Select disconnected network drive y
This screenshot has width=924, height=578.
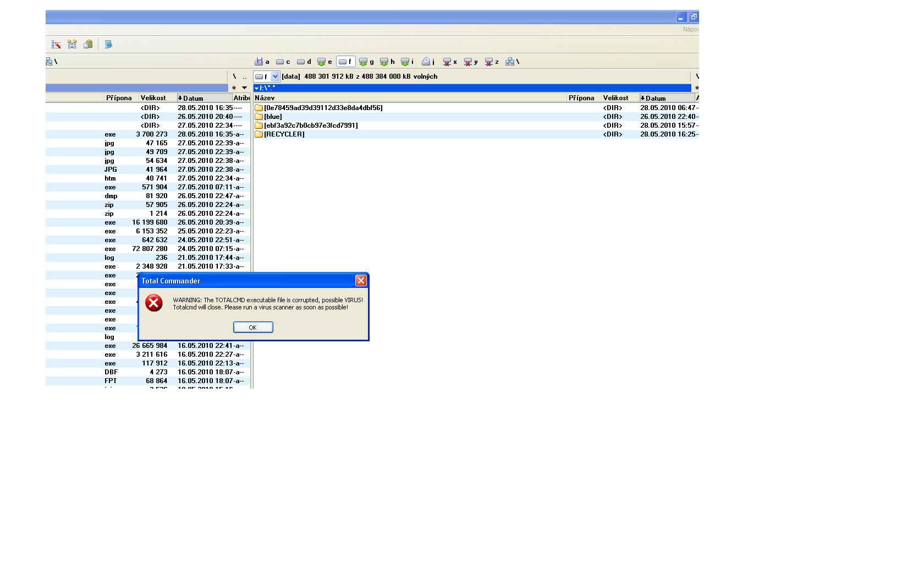[x=471, y=62]
